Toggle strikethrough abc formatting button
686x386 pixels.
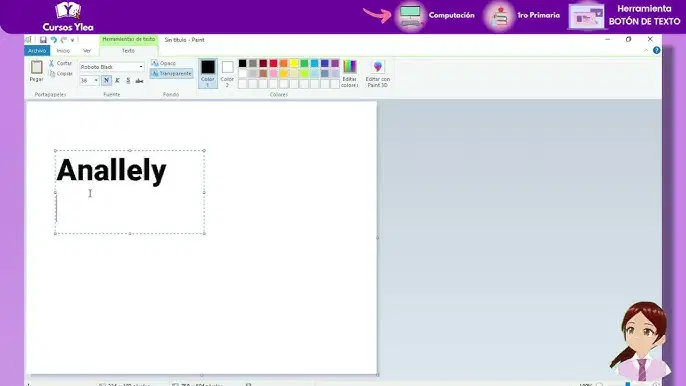tap(139, 81)
